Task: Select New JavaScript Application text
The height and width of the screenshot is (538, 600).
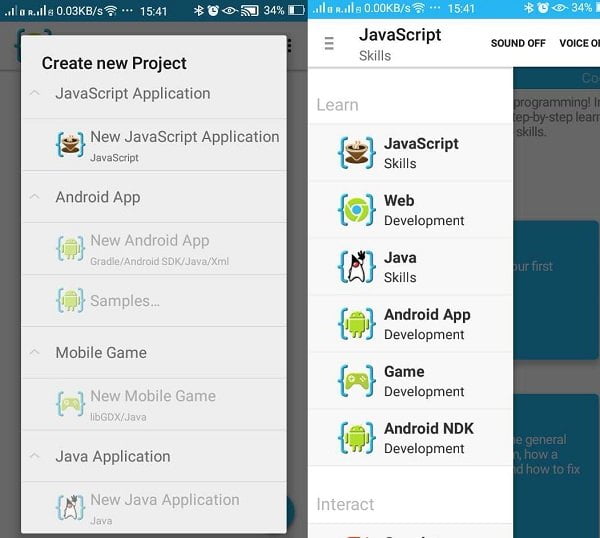Action: pos(185,137)
